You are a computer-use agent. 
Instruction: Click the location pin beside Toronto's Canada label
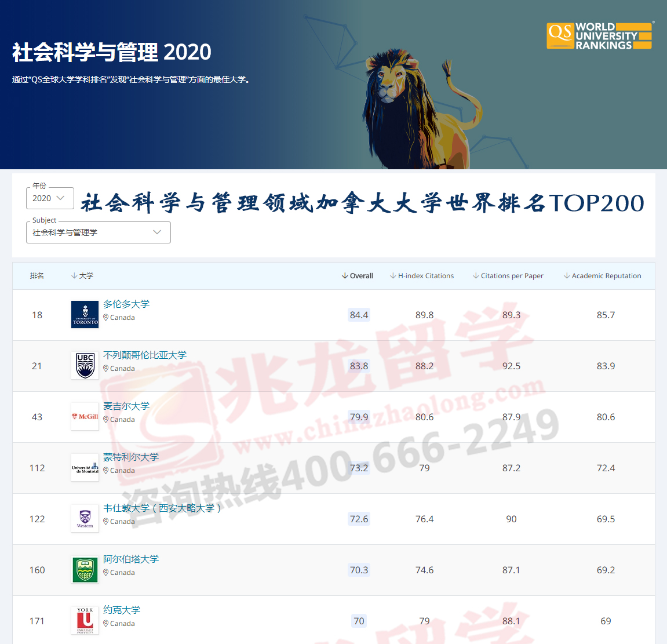tap(105, 318)
